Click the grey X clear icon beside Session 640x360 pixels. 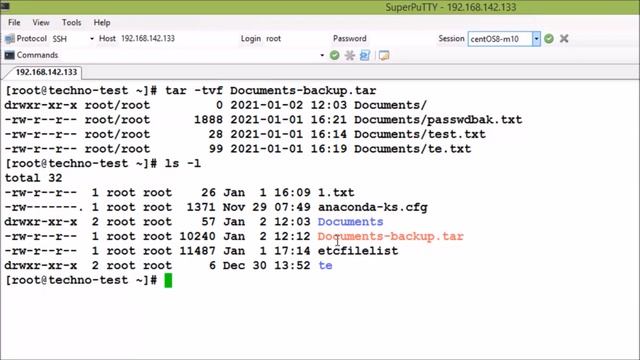pyautogui.click(x=564, y=39)
